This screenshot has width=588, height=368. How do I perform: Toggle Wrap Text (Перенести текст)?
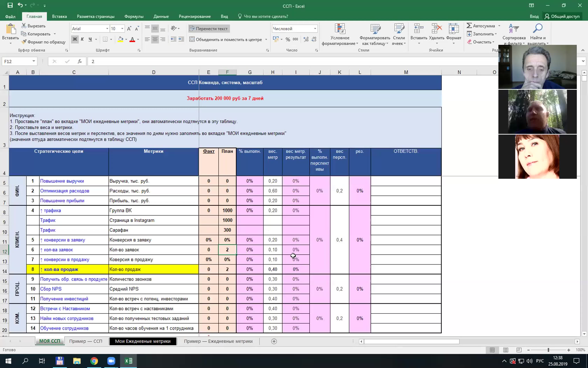pyautogui.click(x=209, y=28)
